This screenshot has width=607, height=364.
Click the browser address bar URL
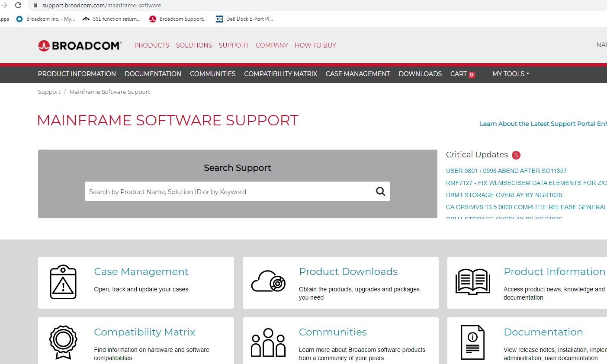102,5
